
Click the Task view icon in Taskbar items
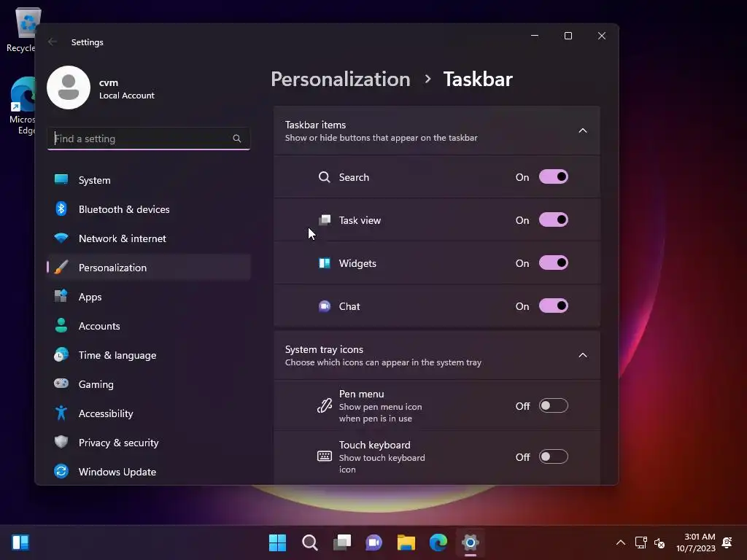pos(325,220)
